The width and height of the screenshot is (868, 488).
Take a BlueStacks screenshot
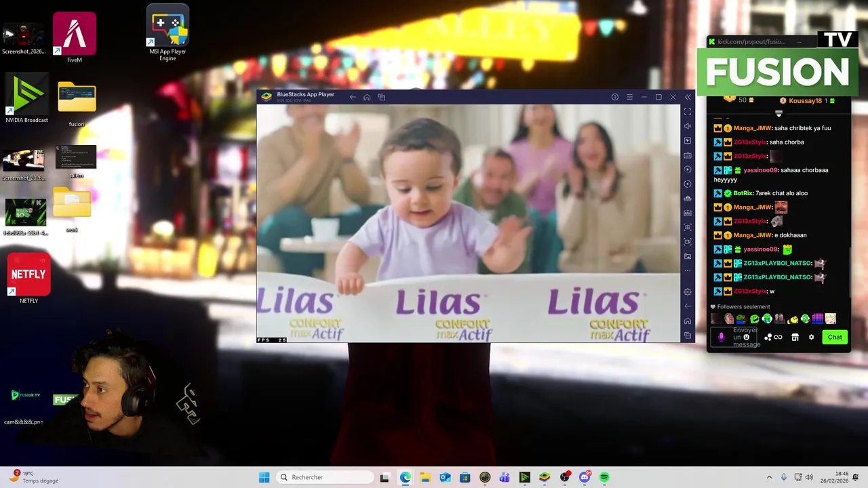coord(688,227)
